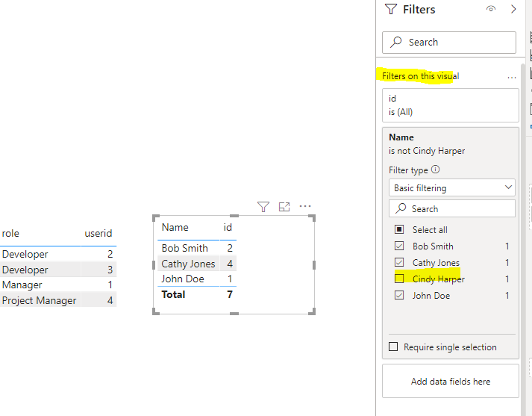This screenshot has height=416, width=532.
Task: Click the top Filters pane search box
Action: [x=449, y=43]
